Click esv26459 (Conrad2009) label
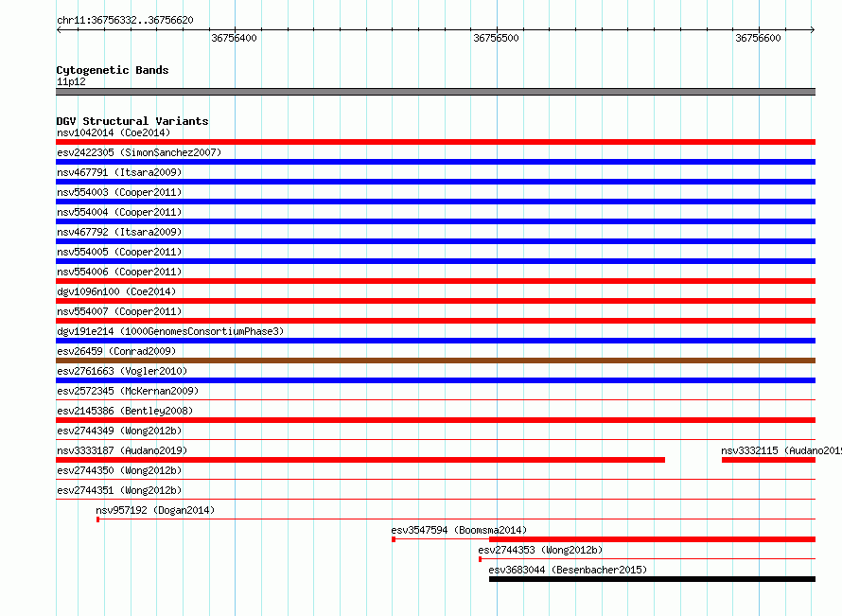Screen dimensions: 842x616 (x=116, y=351)
